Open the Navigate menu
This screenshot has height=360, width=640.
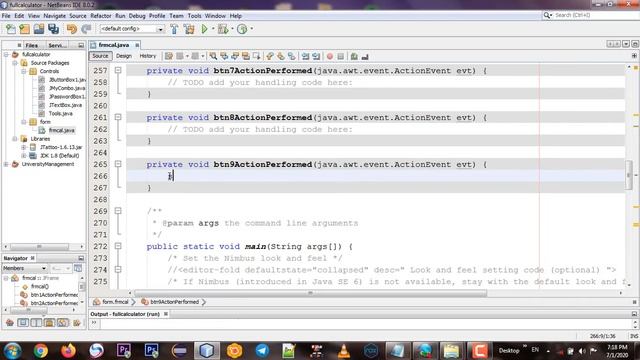pos(55,16)
